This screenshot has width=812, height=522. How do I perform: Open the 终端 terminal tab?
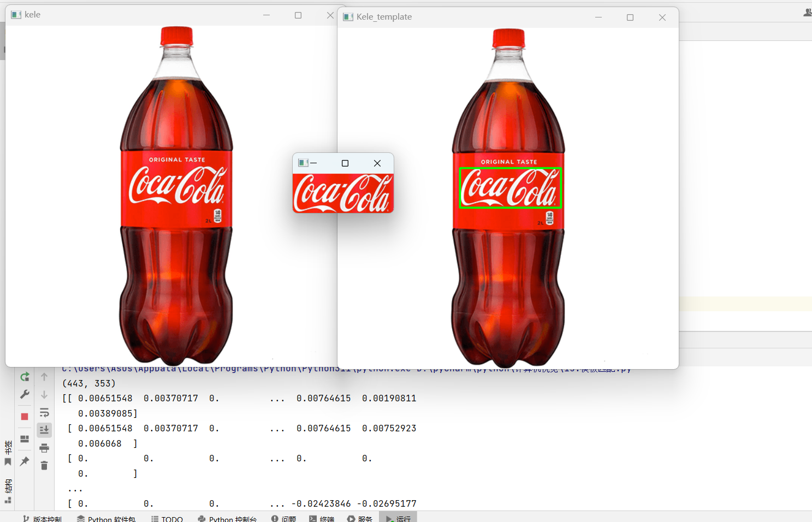[322, 518]
